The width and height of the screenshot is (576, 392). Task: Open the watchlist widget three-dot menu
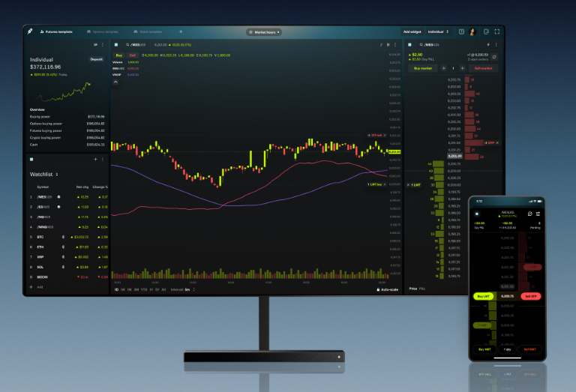[103, 160]
